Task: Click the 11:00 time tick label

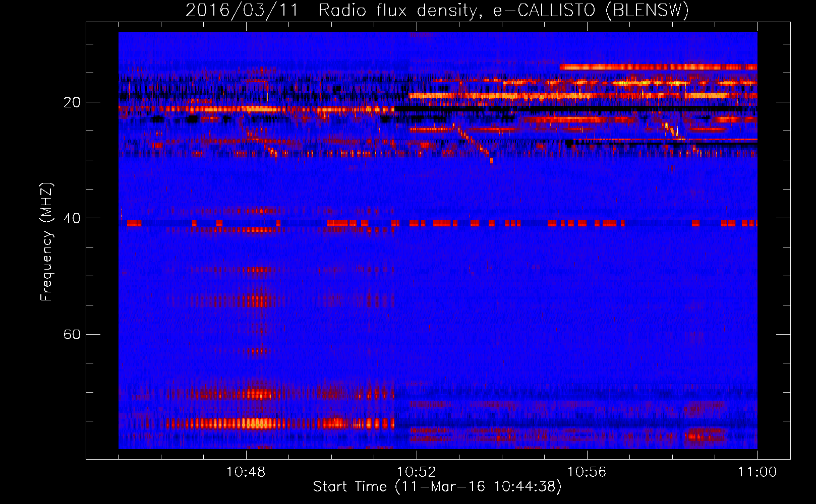Action: point(757,472)
